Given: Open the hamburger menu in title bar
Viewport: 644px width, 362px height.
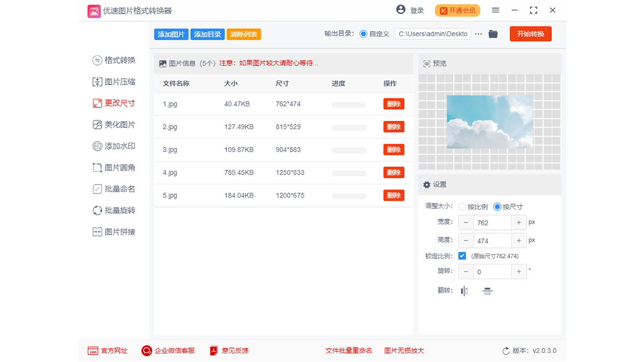Looking at the screenshot, I should pos(496,11).
